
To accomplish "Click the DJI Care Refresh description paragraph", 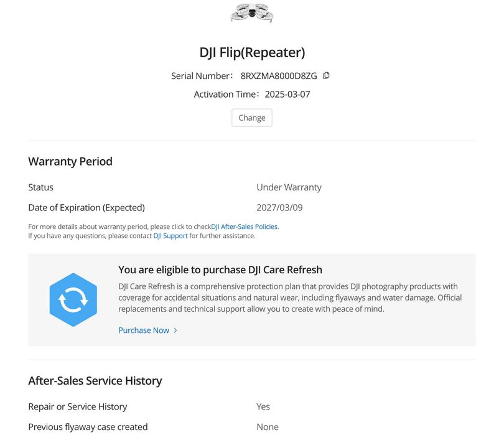I will [x=287, y=297].
